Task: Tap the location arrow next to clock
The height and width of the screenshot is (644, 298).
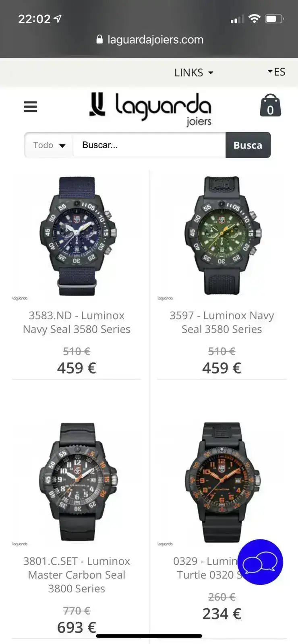Action: pos(58,19)
